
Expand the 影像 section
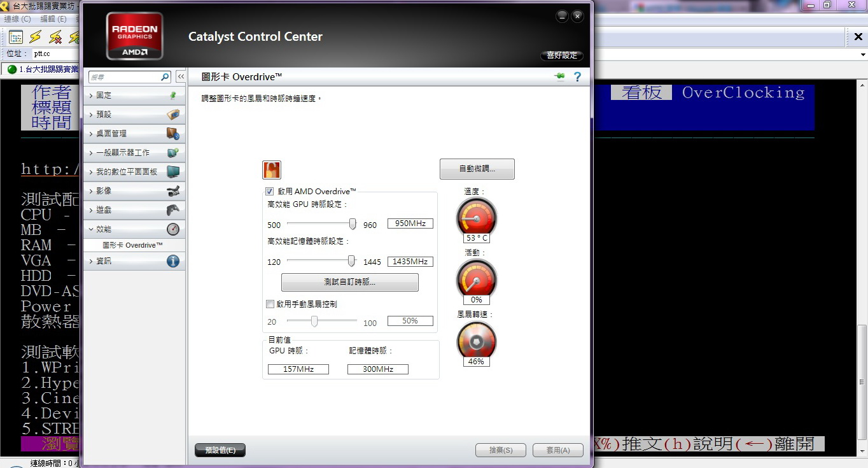134,191
